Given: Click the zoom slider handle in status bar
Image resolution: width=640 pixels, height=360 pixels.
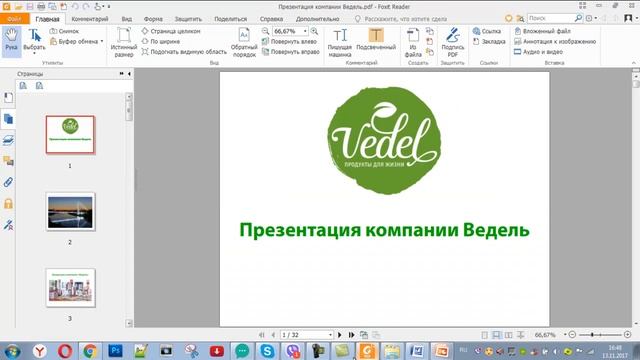Looking at the screenshot, I should pyautogui.click(x=592, y=335).
